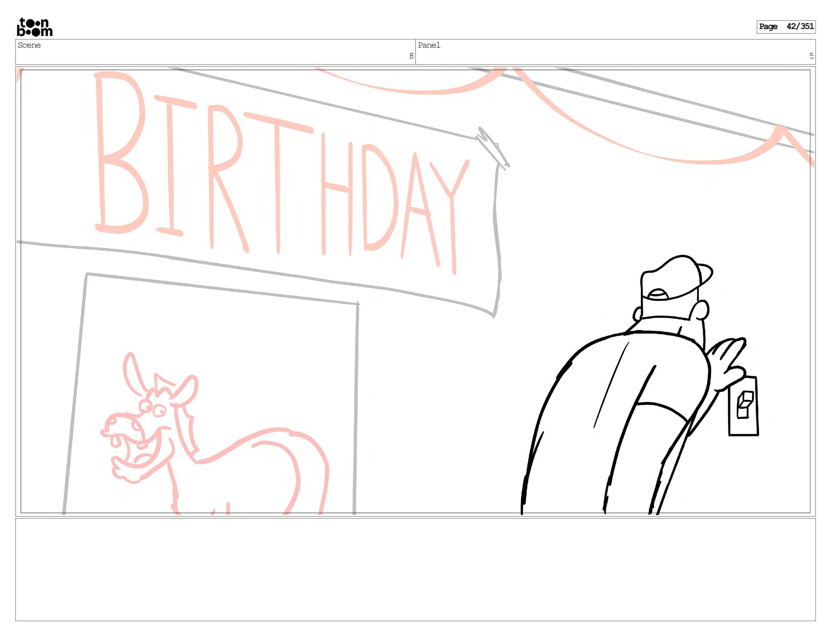Click the Page 42/351 indicator box

tap(786, 26)
